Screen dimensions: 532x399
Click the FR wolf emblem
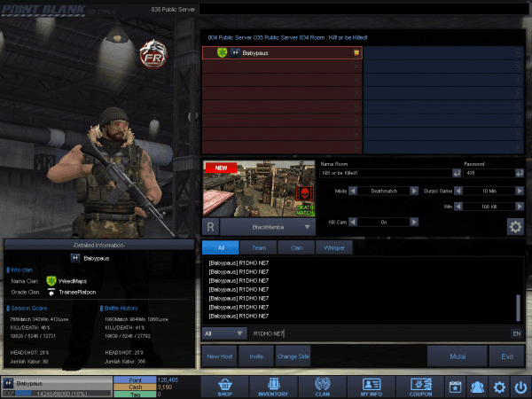[x=153, y=54]
